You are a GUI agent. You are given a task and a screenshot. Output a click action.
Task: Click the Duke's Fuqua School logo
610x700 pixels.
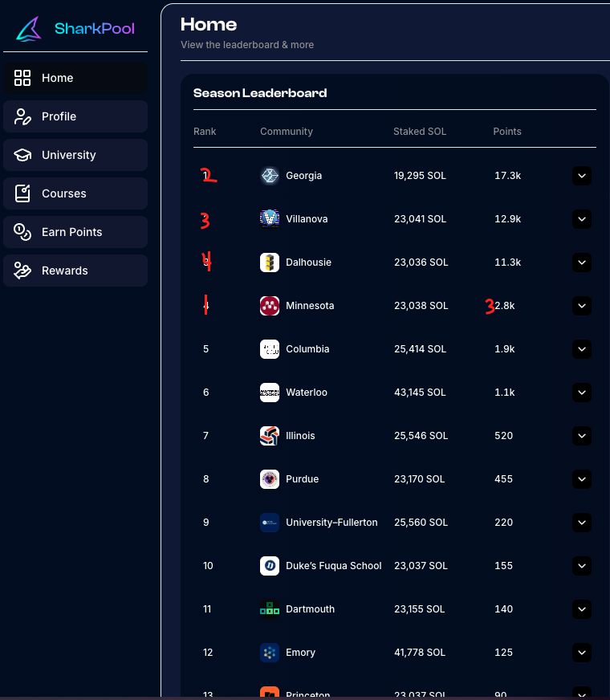(x=270, y=566)
